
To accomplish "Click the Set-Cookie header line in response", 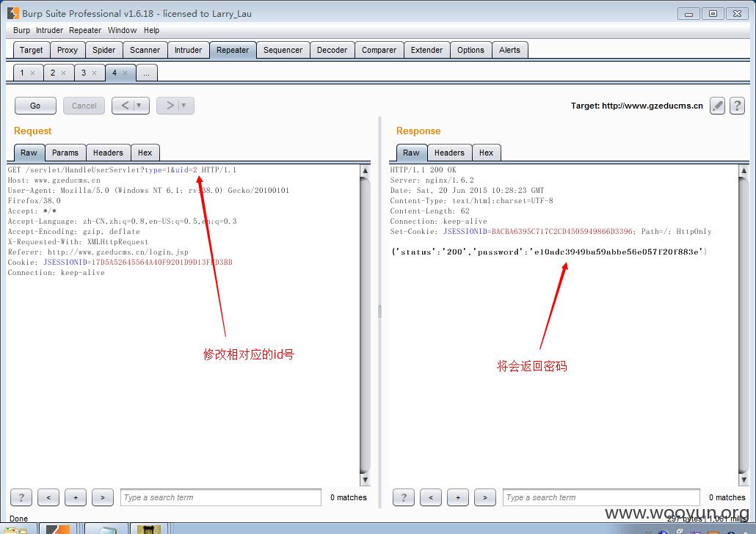I will tap(550, 231).
